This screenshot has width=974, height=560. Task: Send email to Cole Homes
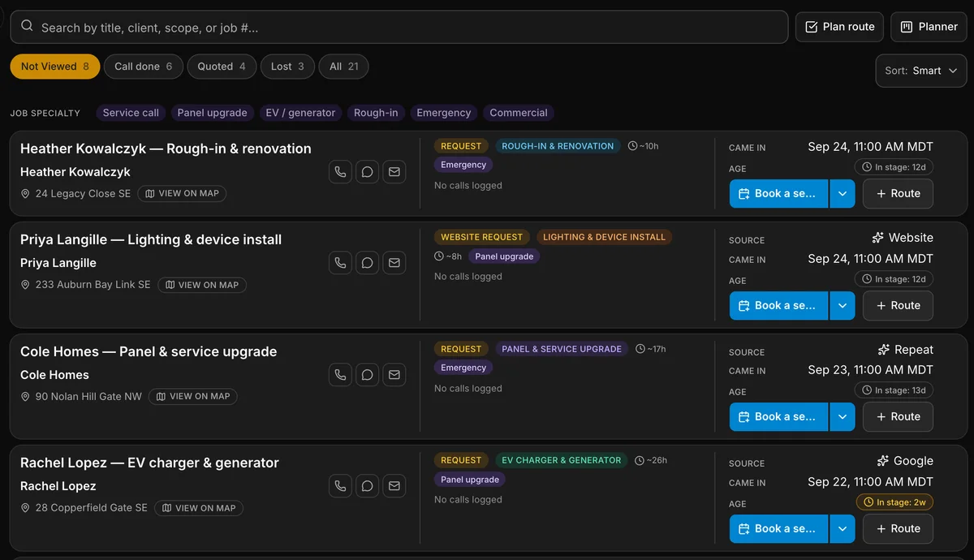click(x=394, y=375)
